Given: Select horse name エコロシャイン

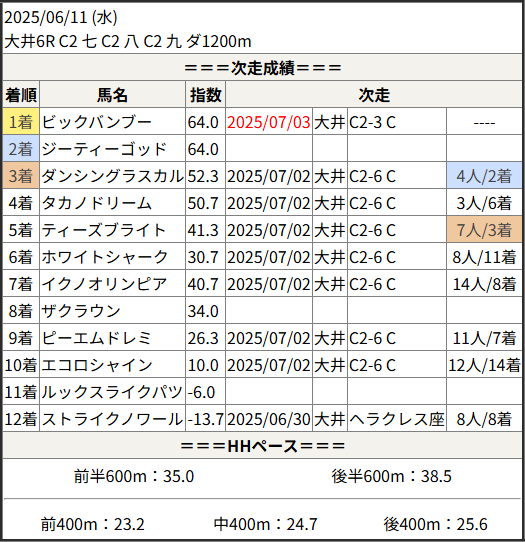Looking at the screenshot, I should click(97, 365).
